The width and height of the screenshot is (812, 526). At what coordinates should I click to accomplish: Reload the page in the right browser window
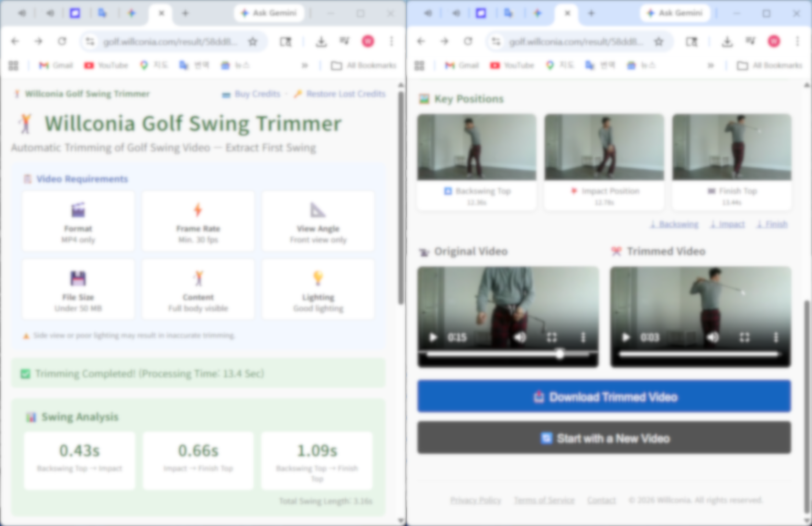click(468, 41)
